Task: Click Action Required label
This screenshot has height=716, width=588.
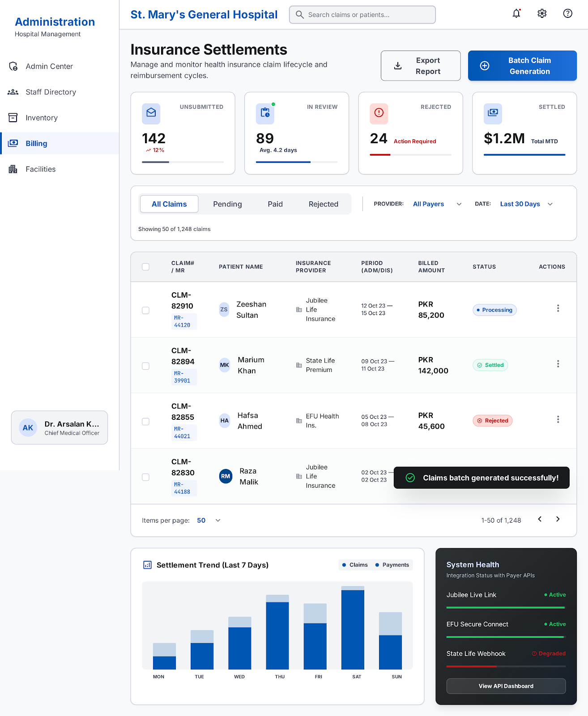Action: 415,141
